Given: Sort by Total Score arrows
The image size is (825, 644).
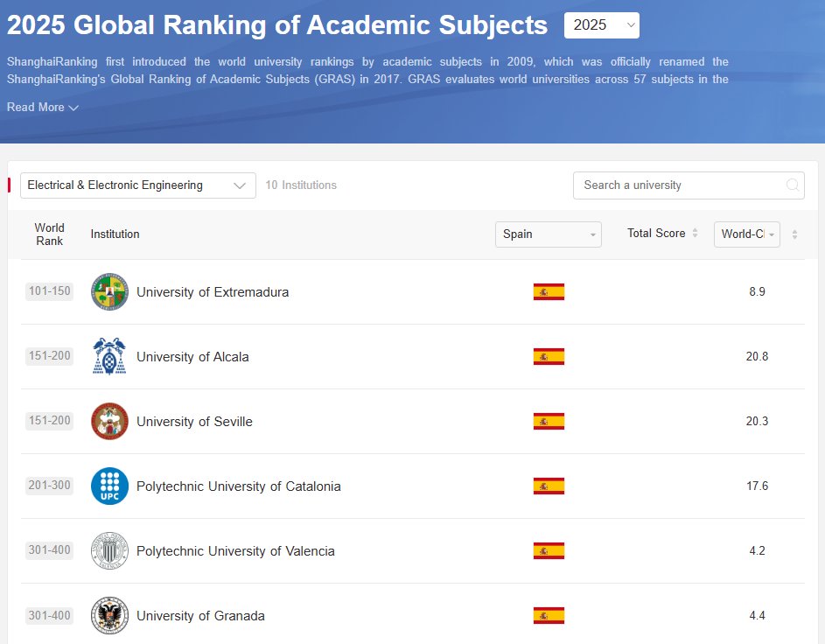Looking at the screenshot, I should pyautogui.click(x=695, y=233).
